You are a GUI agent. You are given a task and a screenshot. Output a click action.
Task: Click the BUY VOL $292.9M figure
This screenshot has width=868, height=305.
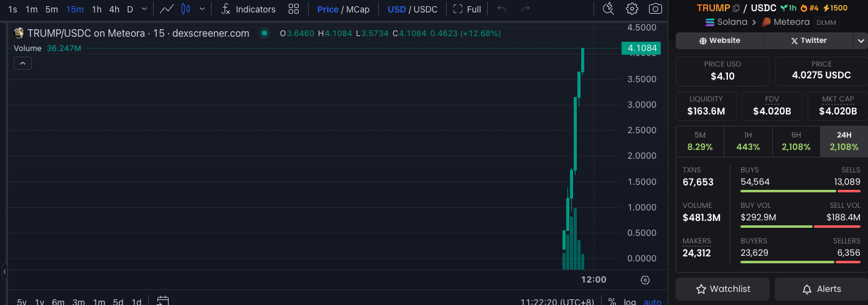pos(758,217)
